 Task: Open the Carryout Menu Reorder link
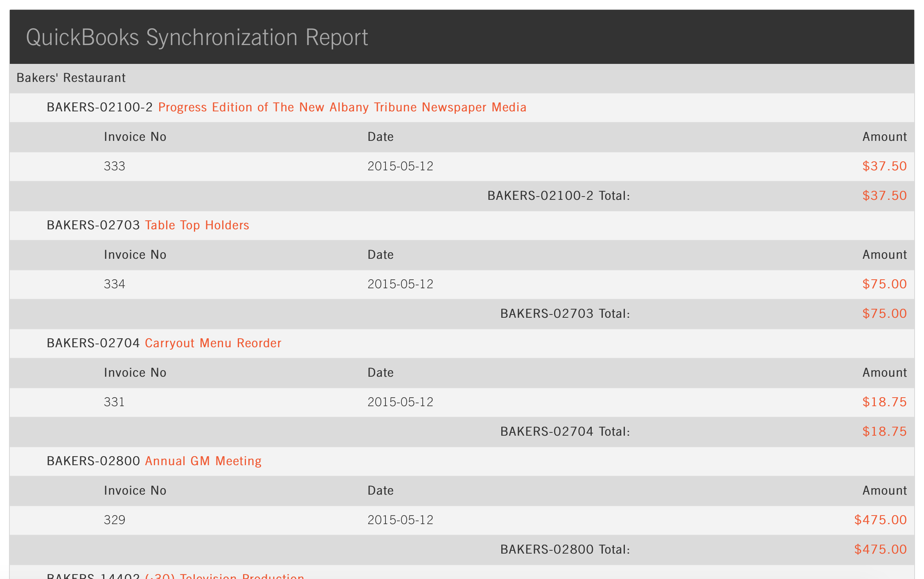pyautogui.click(x=213, y=343)
